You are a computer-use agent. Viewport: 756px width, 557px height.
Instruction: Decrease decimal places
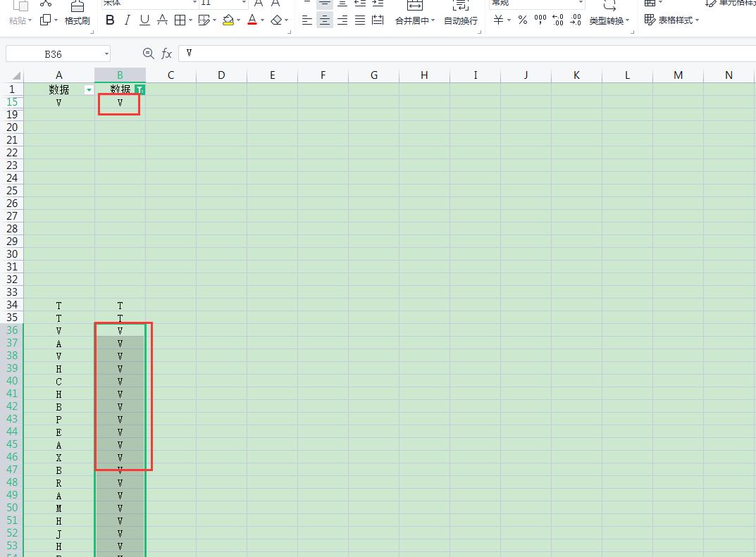point(576,20)
